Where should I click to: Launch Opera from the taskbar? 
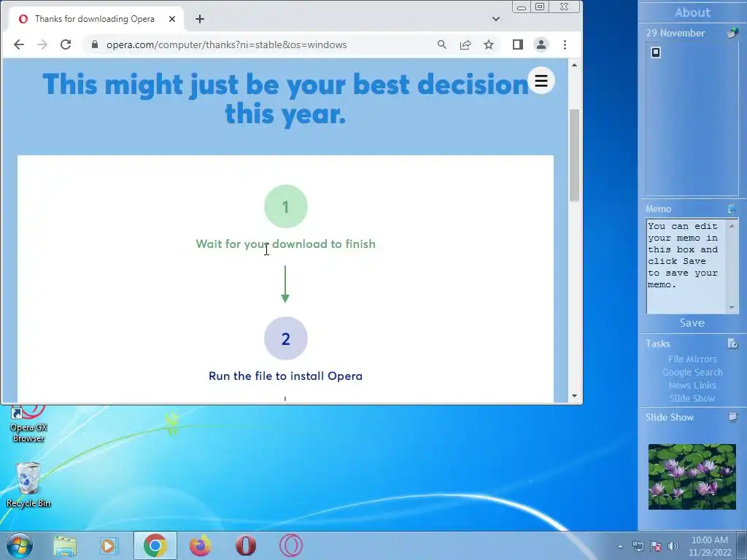point(246,545)
